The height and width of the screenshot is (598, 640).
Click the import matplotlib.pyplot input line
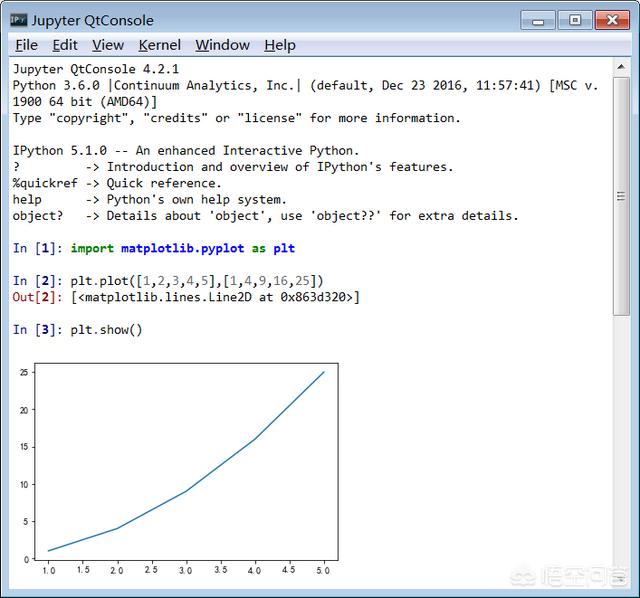182,248
